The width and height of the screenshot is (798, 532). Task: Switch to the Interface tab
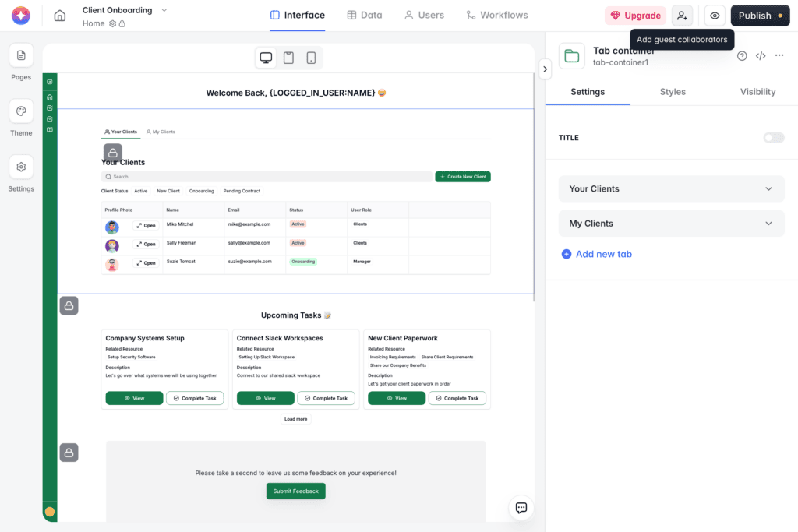pos(297,16)
